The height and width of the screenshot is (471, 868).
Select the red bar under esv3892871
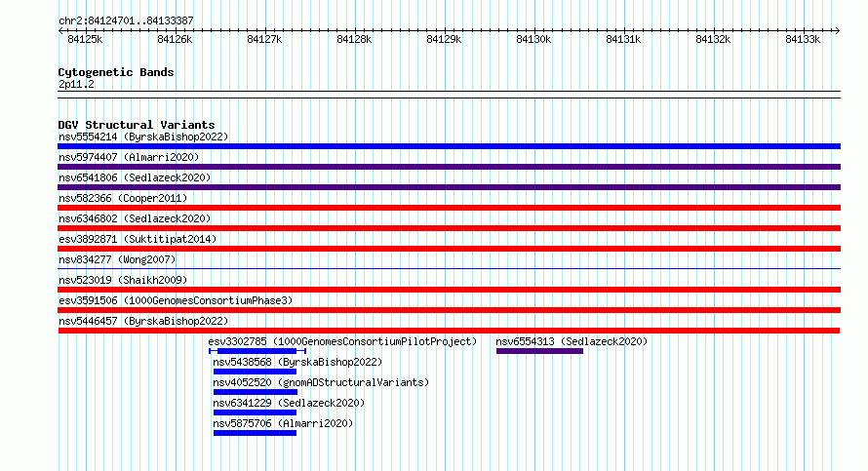(x=449, y=249)
